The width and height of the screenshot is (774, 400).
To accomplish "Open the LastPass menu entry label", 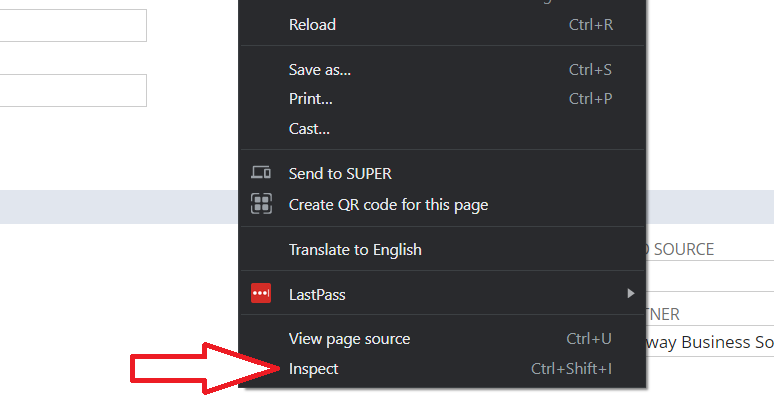I will tap(317, 294).
